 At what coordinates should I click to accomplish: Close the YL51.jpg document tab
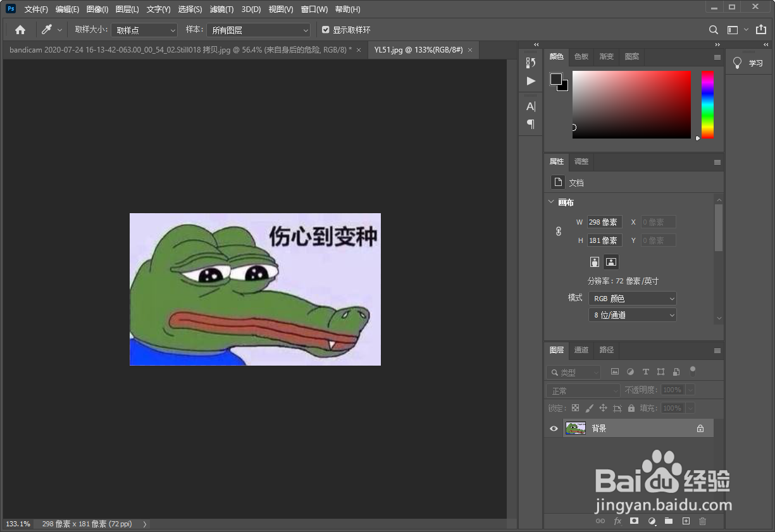(x=470, y=50)
